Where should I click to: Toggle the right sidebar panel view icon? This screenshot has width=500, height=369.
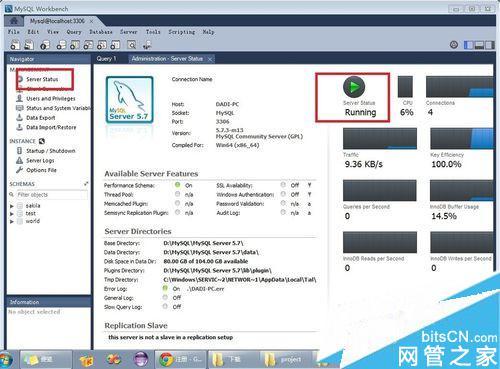(490, 45)
